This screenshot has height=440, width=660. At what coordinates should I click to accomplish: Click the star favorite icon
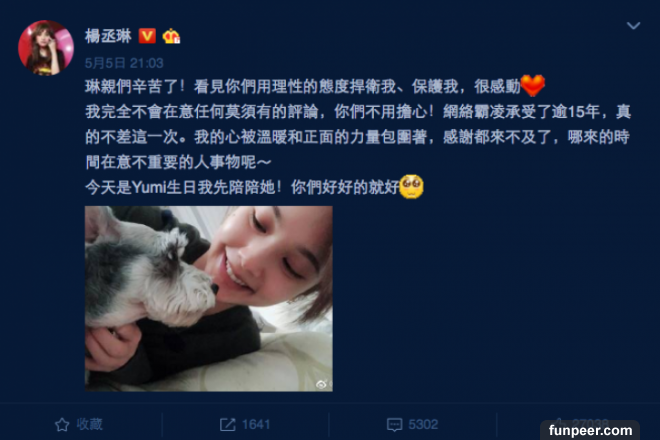coord(62,424)
